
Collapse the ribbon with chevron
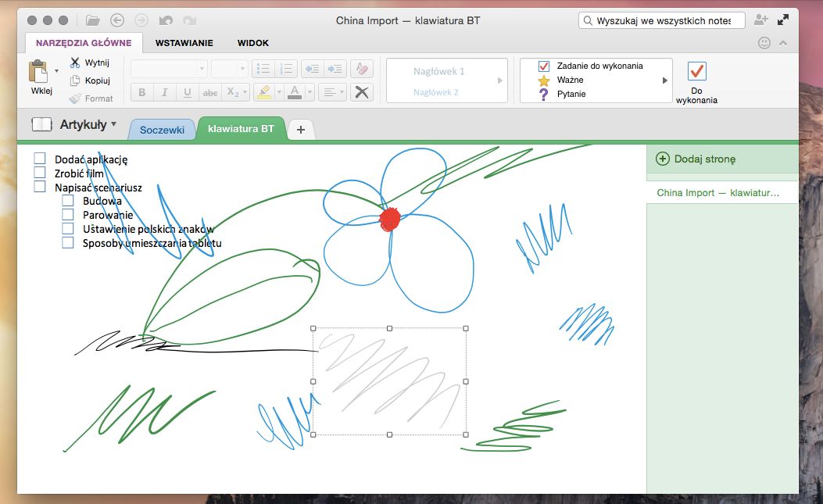[783, 43]
